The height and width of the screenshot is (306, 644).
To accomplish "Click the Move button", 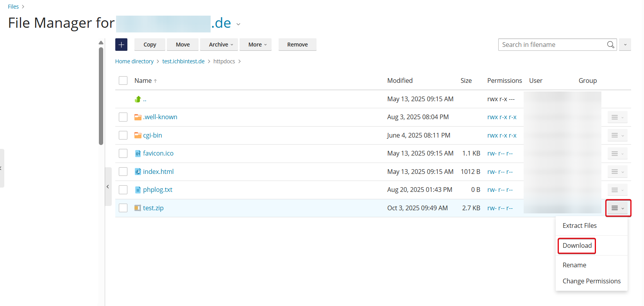I will [183, 45].
